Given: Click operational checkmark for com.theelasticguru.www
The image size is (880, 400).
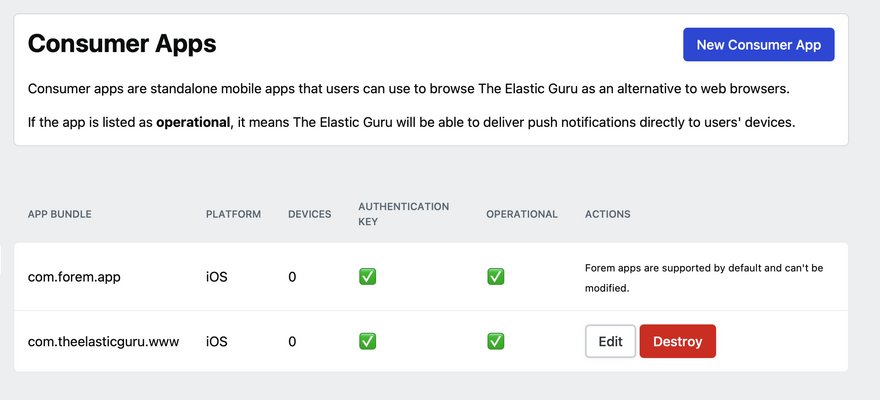Looking at the screenshot, I should [496, 341].
